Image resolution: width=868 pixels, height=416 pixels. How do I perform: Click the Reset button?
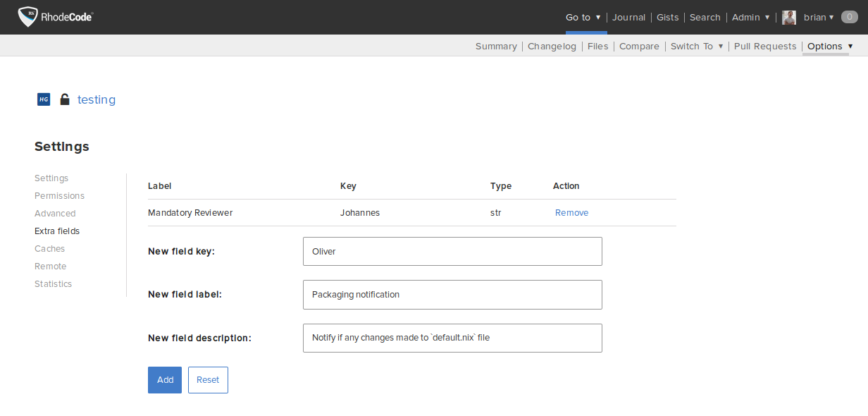pos(208,380)
